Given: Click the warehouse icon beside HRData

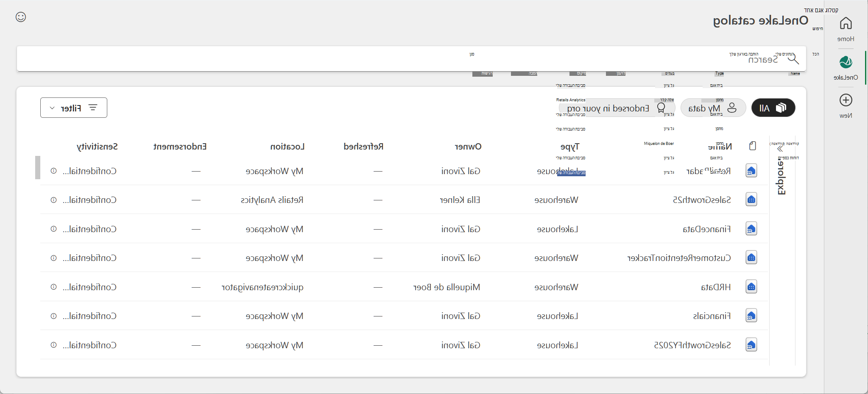Looking at the screenshot, I should tap(751, 287).
